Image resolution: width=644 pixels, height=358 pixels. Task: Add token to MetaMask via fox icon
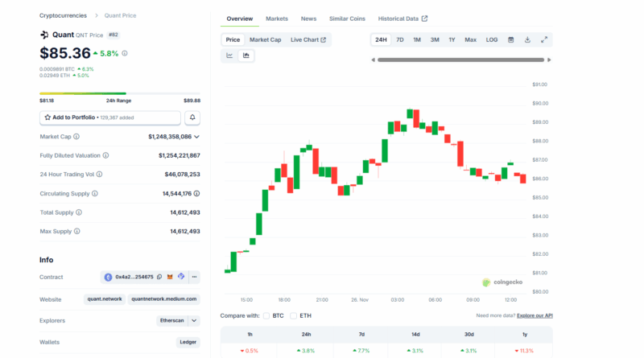[170, 277]
